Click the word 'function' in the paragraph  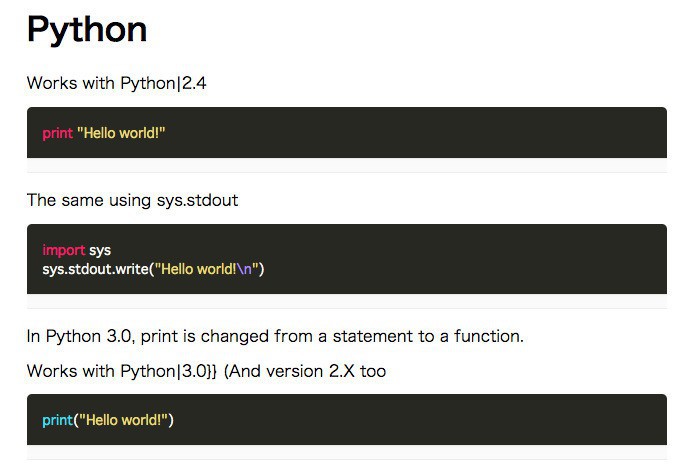click(486, 336)
